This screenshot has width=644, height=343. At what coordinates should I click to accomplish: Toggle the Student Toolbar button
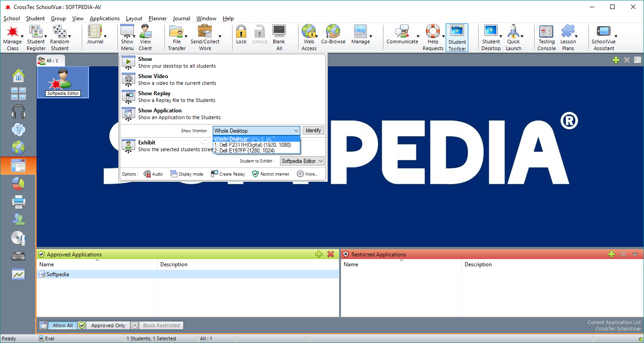(x=457, y=38)
